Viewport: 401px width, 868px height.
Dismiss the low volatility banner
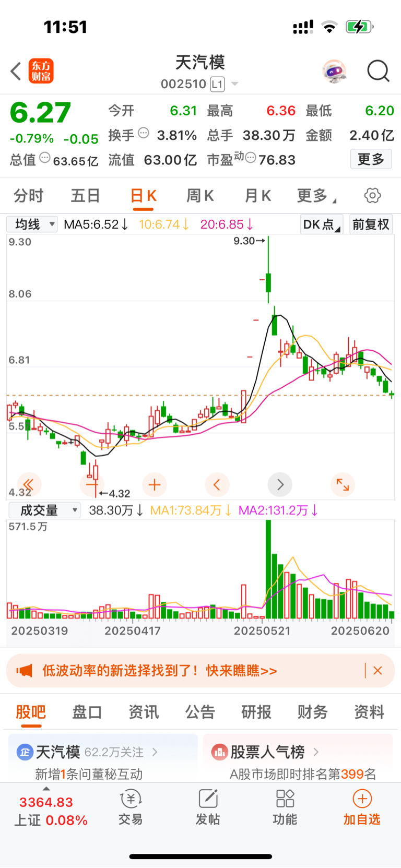coord(378,671)
